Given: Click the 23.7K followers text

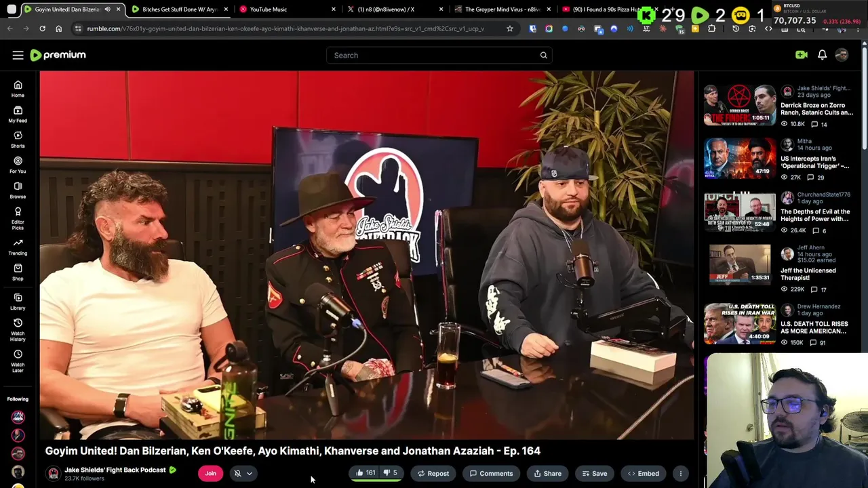Looking at the screenshot, I should (84, 479).
